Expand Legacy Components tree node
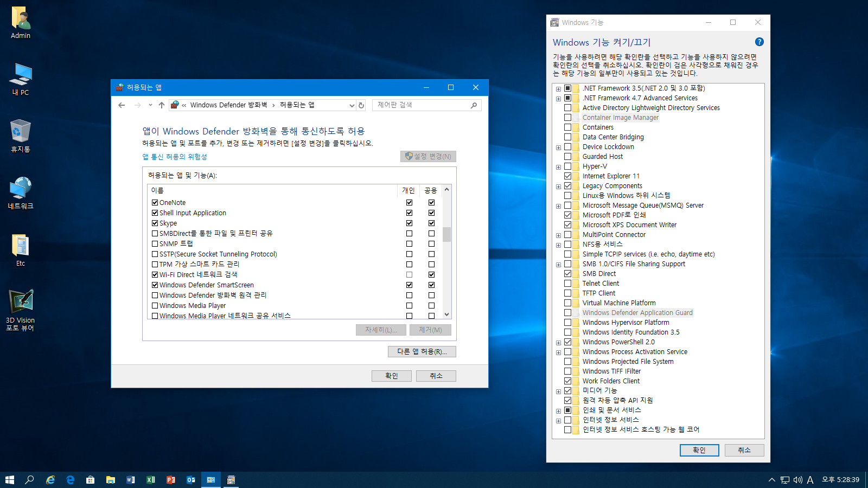Viewport: 868px width, 488px height. [558, 187]
